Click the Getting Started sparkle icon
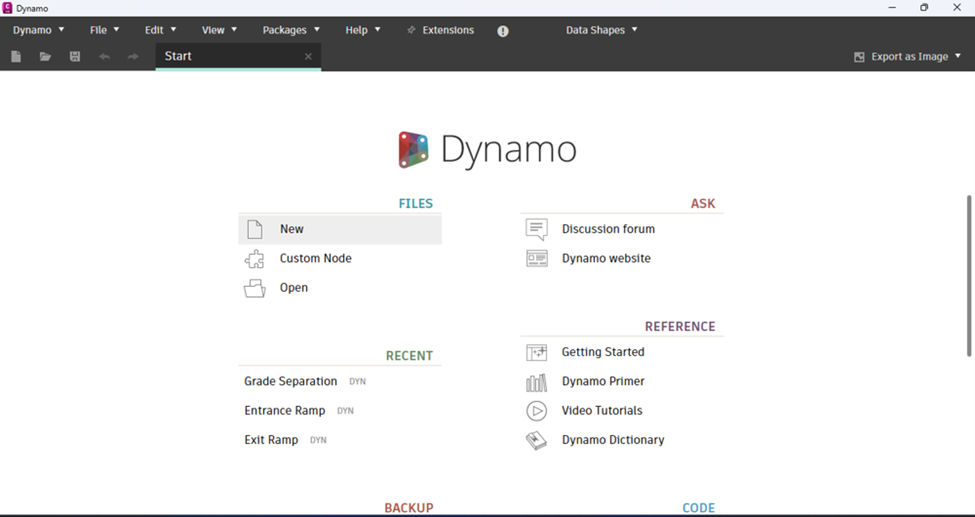The width and height of the screenshot is (975, 517). (537, 352)
